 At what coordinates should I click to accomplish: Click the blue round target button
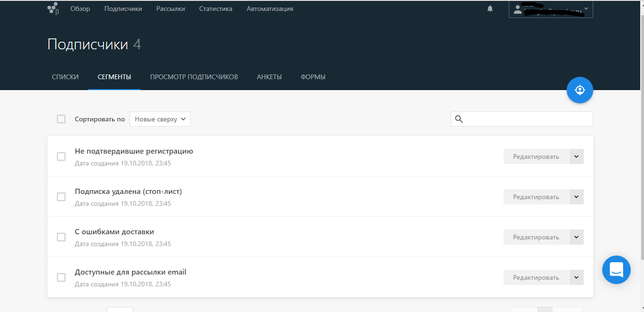(579, 90)
